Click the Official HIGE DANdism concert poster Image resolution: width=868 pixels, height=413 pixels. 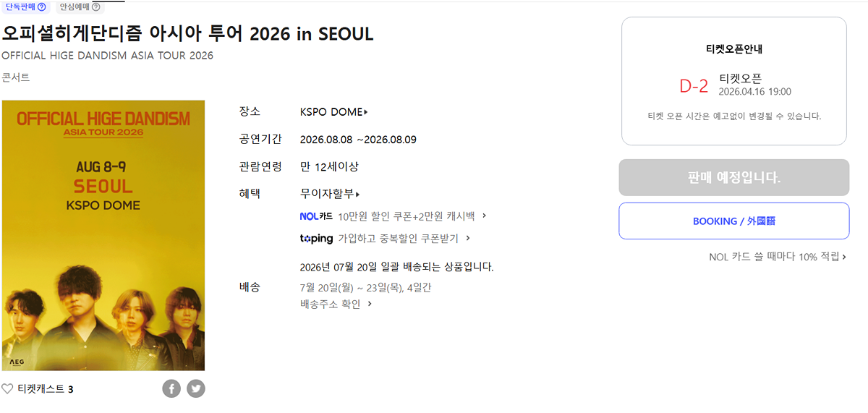click(x=103, y=235)
